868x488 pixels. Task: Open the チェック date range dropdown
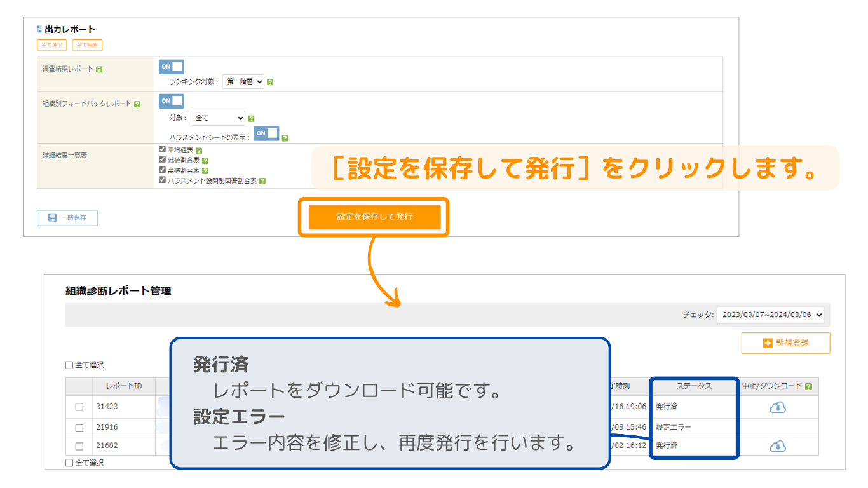click(770, 315)
